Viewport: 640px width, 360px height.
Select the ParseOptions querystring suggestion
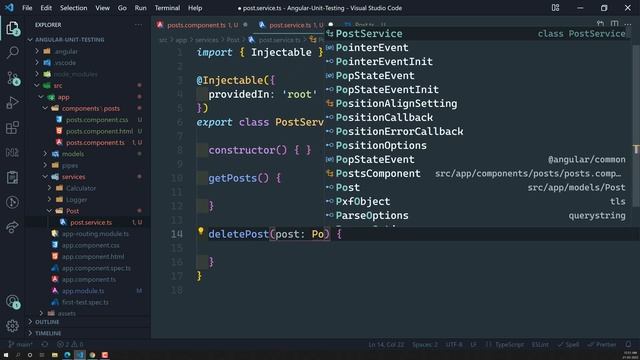pyautogui.click(x=477, y=215)
